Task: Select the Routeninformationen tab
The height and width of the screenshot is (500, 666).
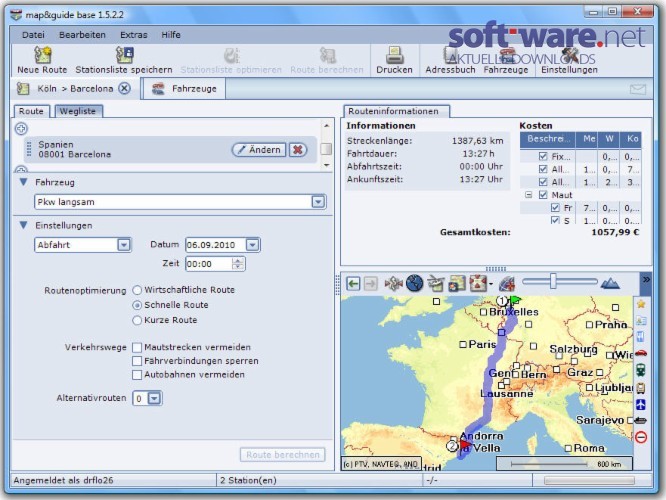Action: 394,111
